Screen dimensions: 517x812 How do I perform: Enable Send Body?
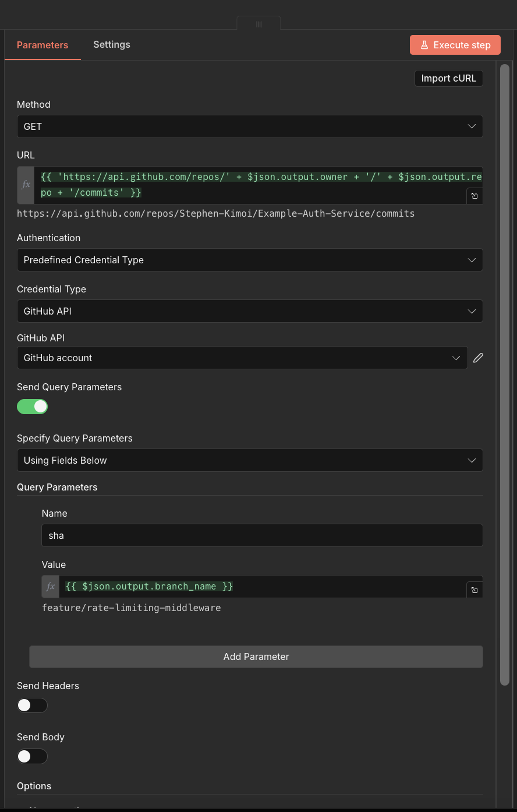32,756
